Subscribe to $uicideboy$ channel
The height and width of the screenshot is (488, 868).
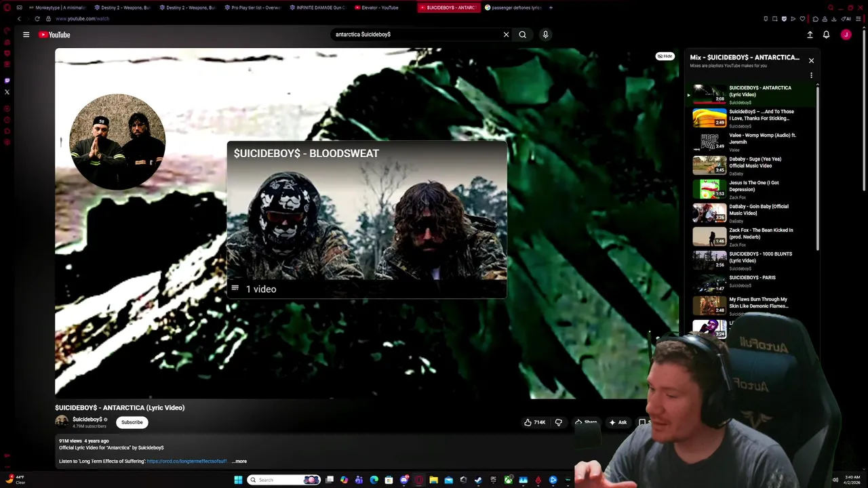(132, 422)
